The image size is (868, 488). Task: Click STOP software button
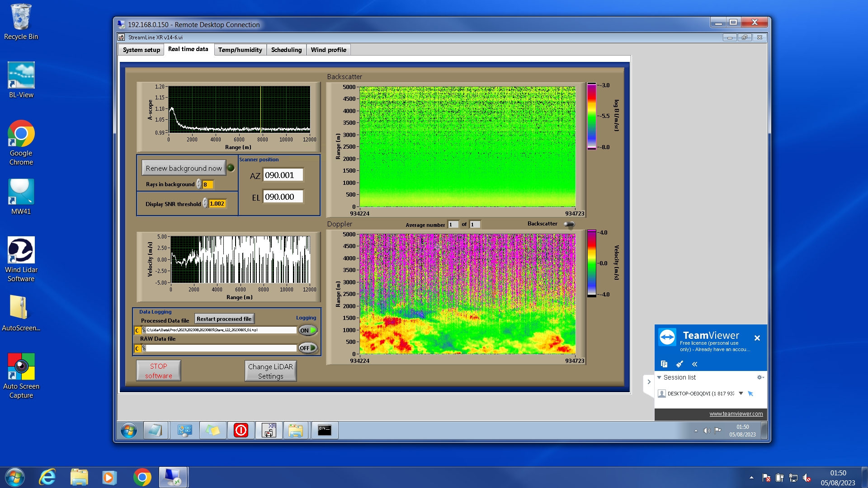(x=159, y=371)
